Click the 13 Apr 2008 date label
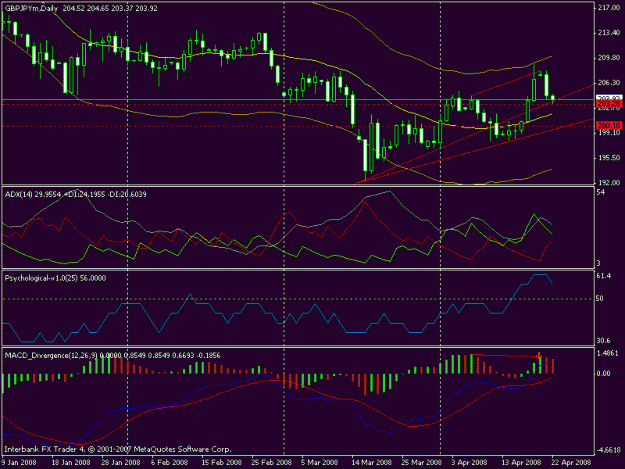This screenshot has height=469, width=625. pos(521,462)
